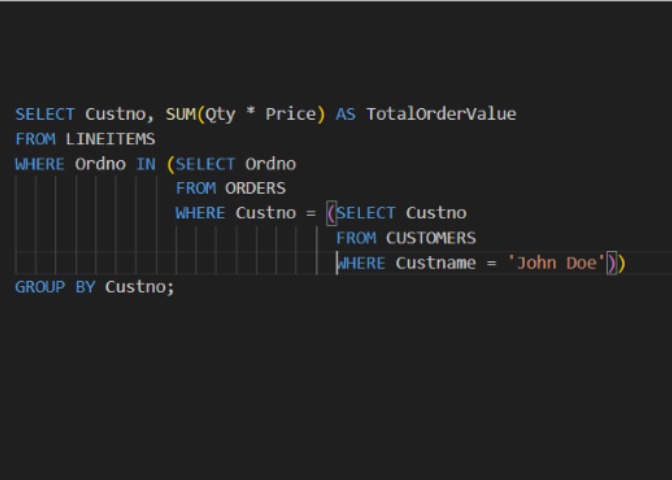Place the cursor on the SUM function name
The width and height of the screenshot is (672, 480).
point(180,114)
